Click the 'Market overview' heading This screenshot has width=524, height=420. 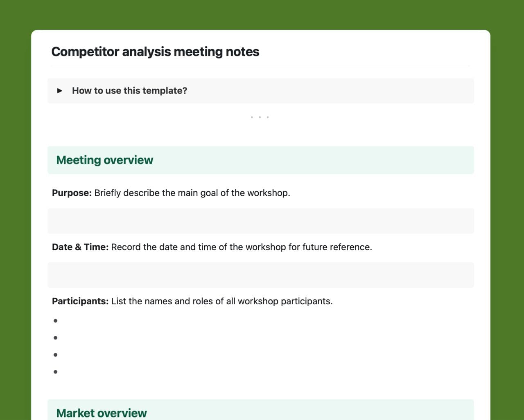pyautogui.click(x=102, y=413)
